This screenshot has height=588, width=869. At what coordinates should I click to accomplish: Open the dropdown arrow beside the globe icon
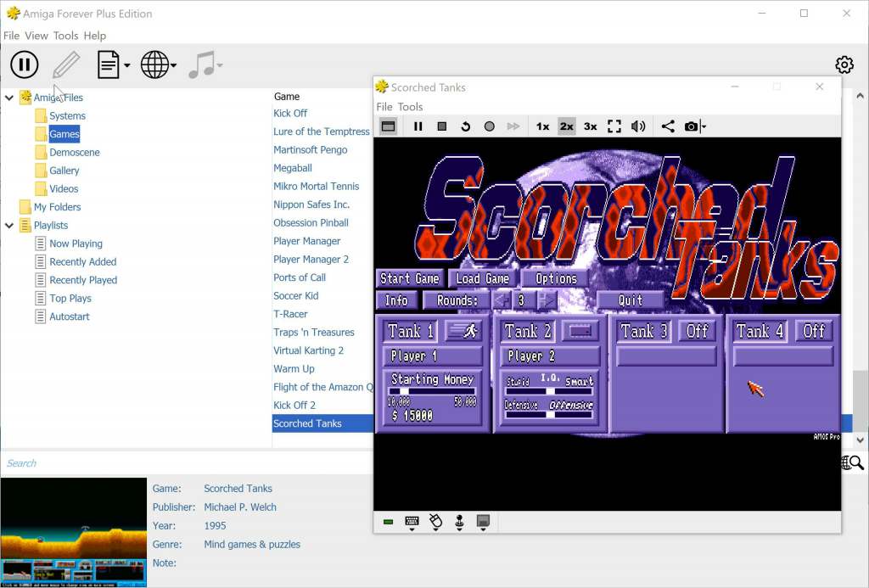click(x=173, y=65)
